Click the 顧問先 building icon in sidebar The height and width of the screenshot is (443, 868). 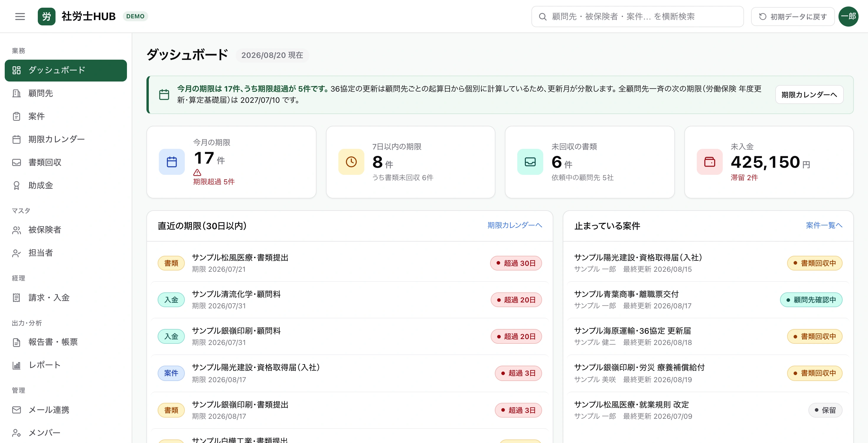click(x=17, y=93)
